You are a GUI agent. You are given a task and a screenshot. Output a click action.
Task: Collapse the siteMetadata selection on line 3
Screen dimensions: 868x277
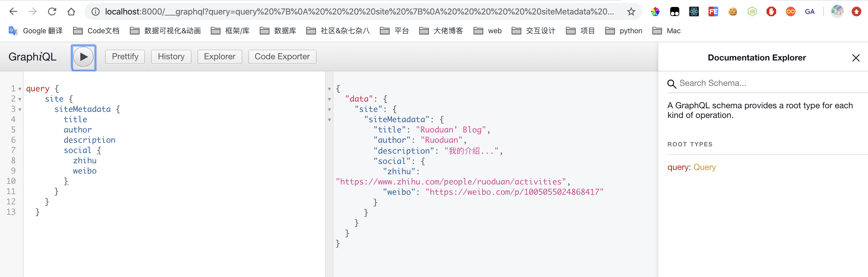pyautogui.click(x=20, y=109)
